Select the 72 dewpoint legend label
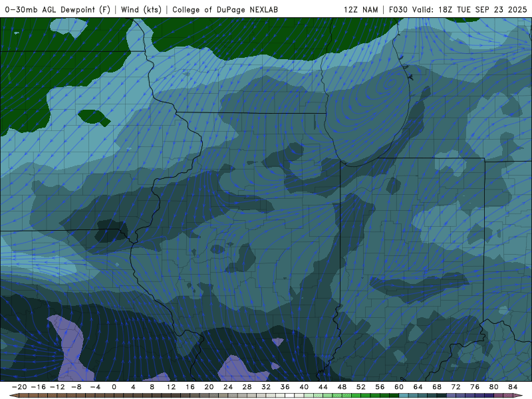The width and height of the screenshot is (532, 399). tap(456, 387)
